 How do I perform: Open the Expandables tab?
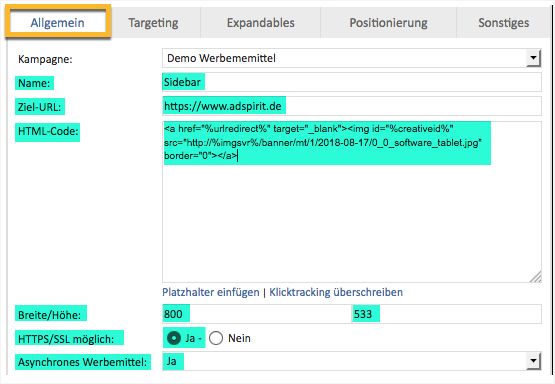(x=261, y=23)
